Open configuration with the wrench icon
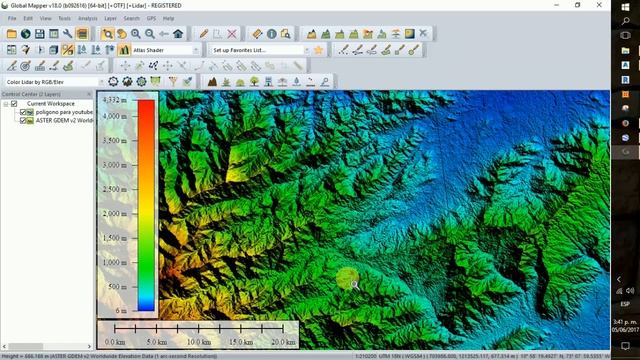This screenshot has width=640, height=360. 68,34
